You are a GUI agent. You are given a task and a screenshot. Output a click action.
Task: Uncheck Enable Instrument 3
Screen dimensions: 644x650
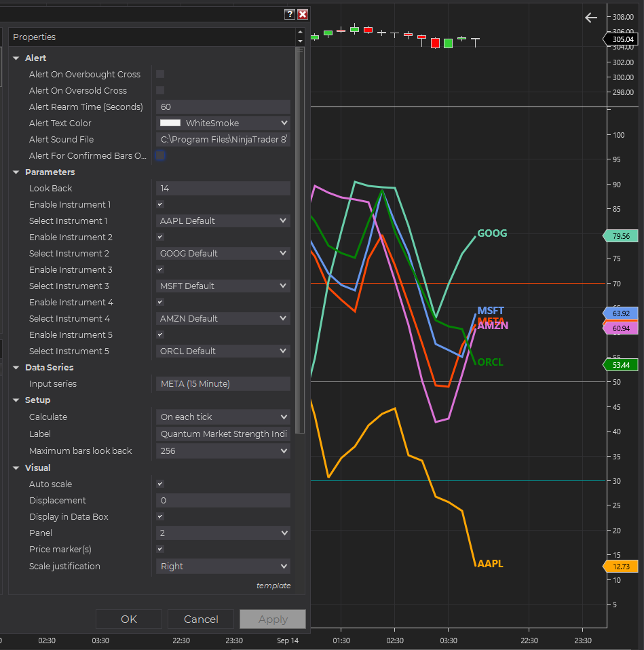pos(160,269)
